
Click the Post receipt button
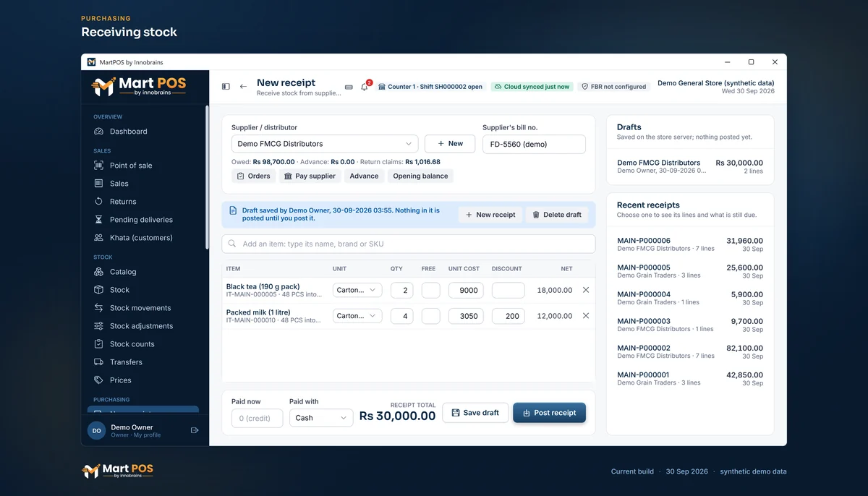point(550,413)
